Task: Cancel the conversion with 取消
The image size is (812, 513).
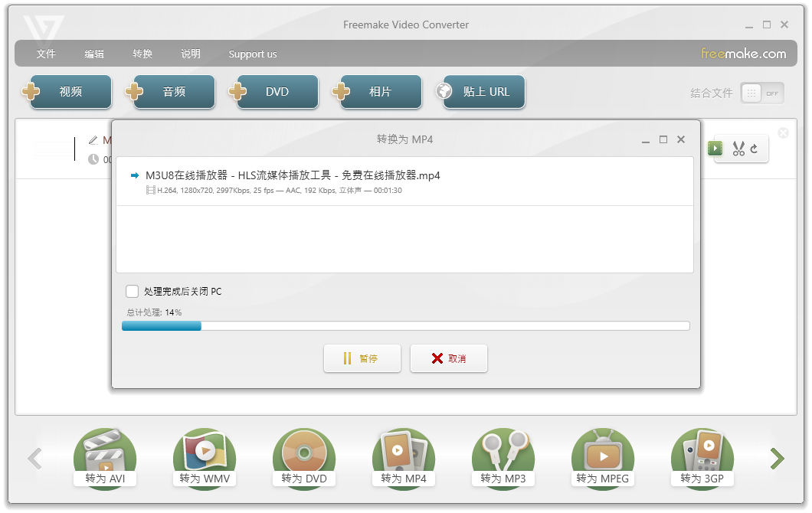Action: (448, 358)
